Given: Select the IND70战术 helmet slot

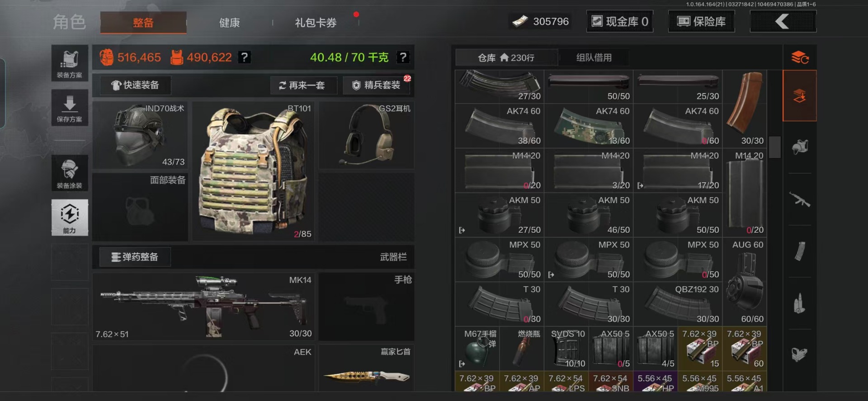Looking at the screenshot, I should (x=140, y=135).
